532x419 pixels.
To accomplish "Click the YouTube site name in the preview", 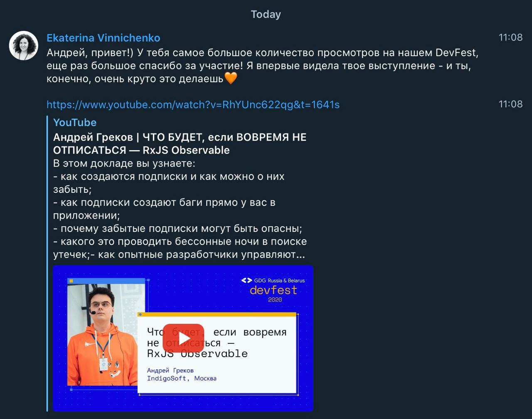I will tap(75, 122).
